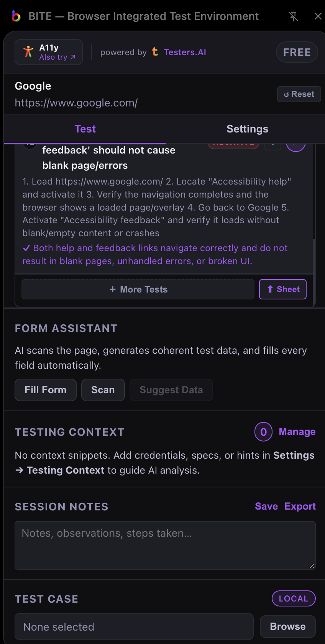Export the session notes
325x644 pixels.
pyautogui.click(x=300, y=506)
